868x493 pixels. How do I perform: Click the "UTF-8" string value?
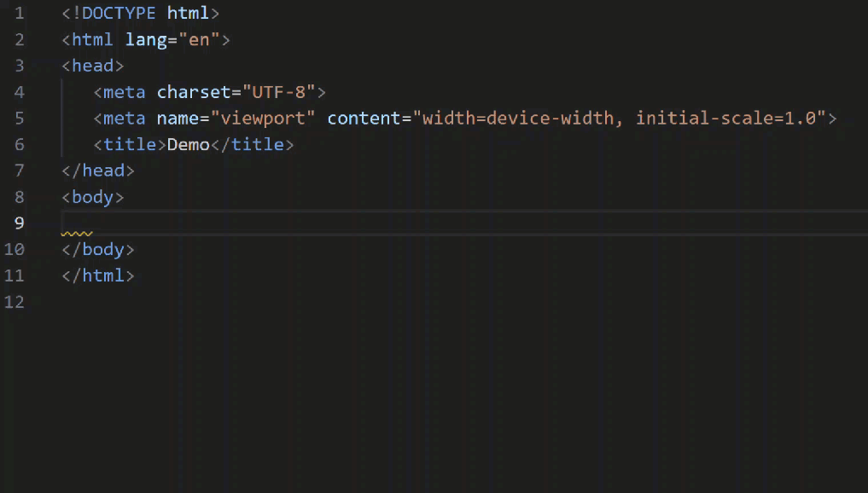[x=279, y=92]
